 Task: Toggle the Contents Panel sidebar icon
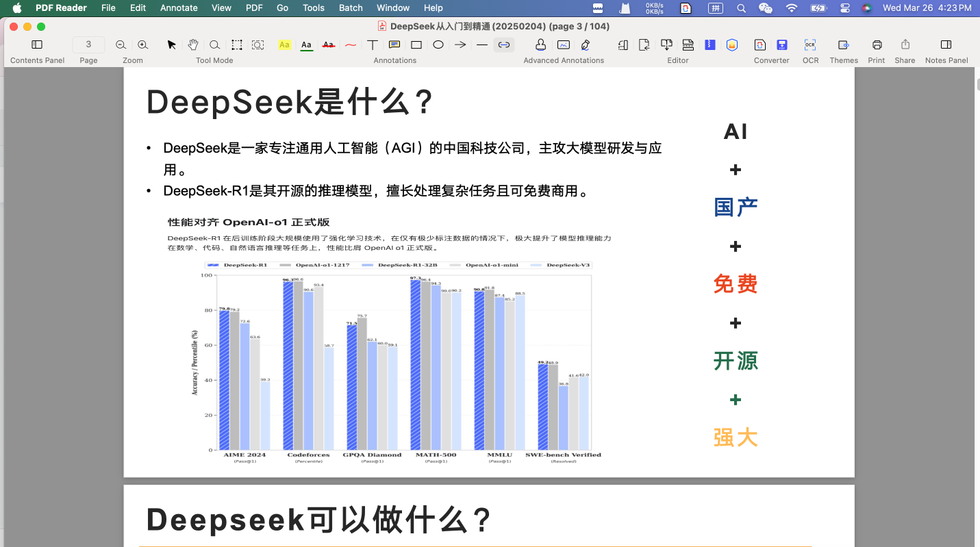point(37,44)
